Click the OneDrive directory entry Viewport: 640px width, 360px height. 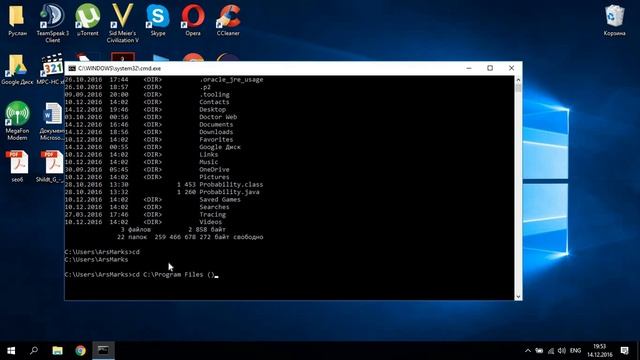(x=215, y=169)
